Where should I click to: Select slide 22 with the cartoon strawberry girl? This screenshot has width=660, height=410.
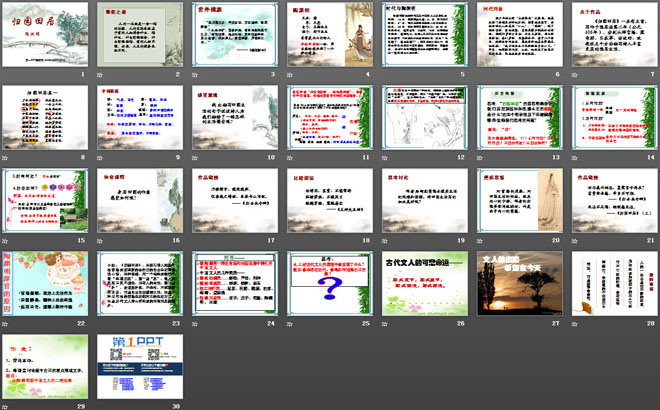pos(45,283)
